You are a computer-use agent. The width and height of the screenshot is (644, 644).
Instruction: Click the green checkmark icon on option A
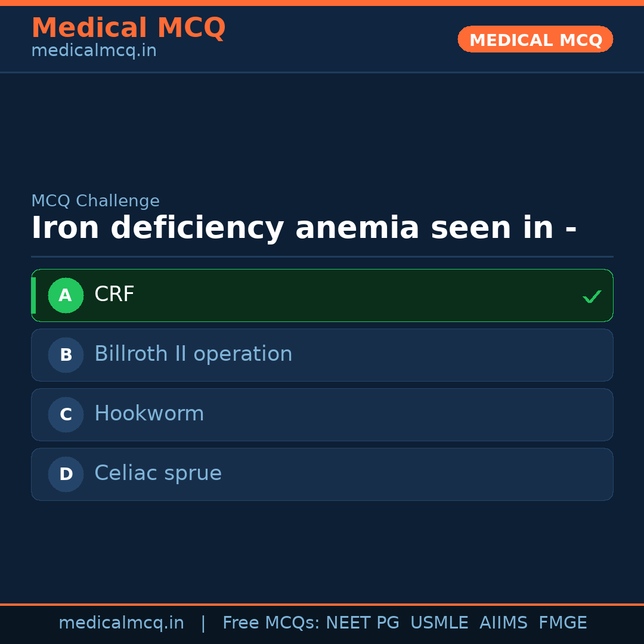[592, 296]
